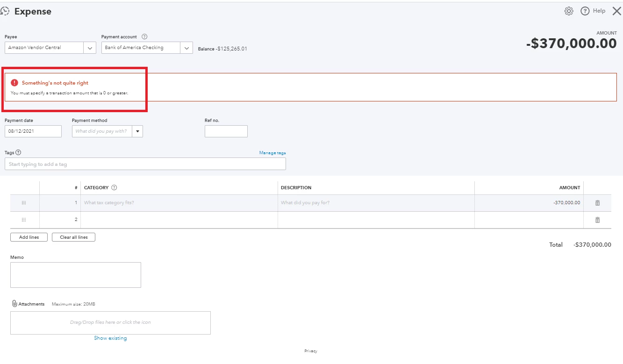Open the Payment method dropdown arrow
Image resolution: width=623 pixels, height=364 pixels.
[137, 131]
